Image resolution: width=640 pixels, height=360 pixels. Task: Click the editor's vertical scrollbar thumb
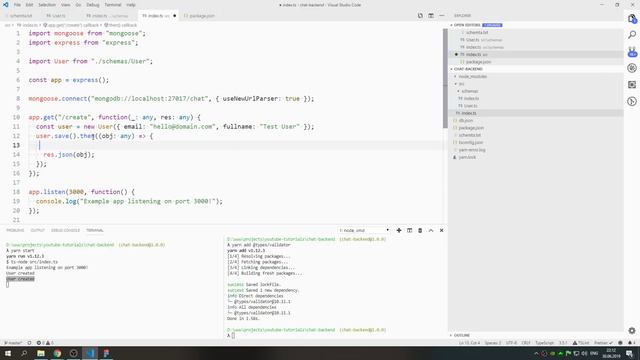click(445, 78)
